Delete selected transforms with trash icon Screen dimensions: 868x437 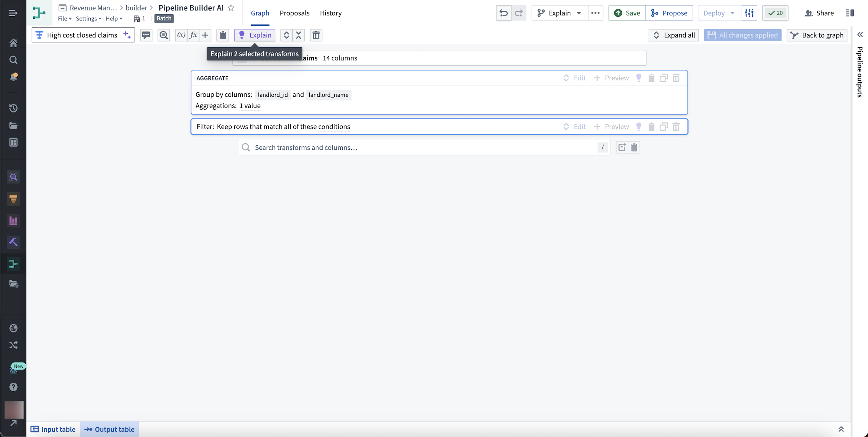click(x=316, y=35)
